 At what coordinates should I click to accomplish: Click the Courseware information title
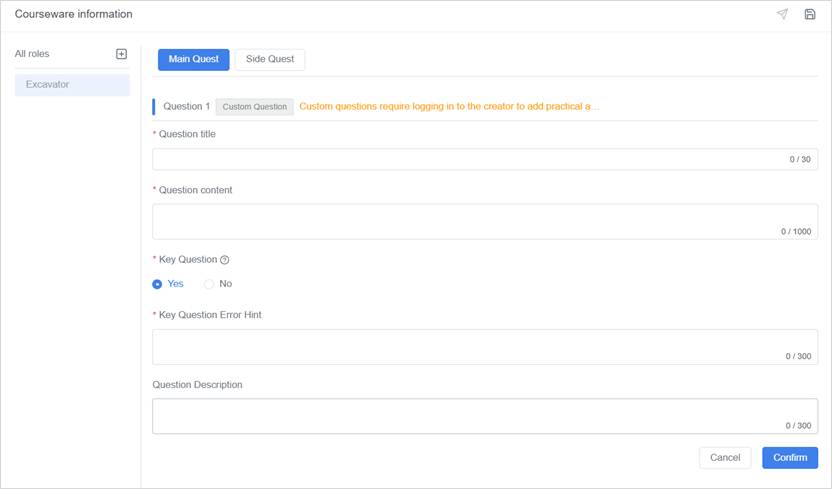click(73, 14)
